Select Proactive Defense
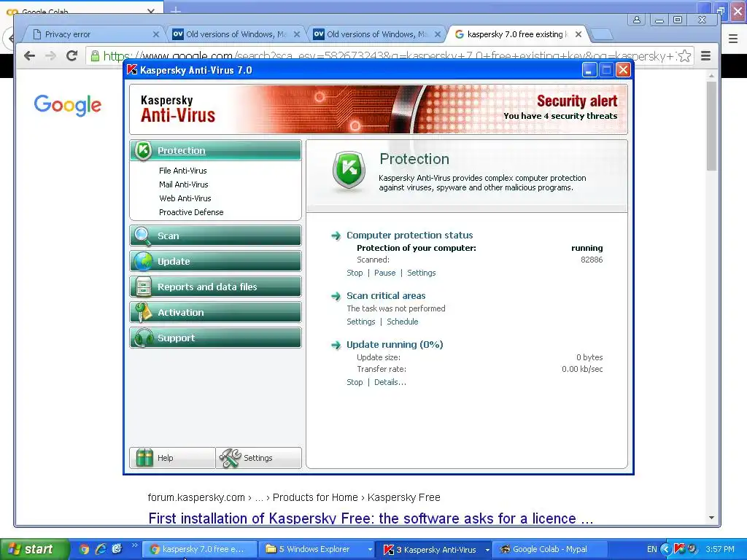This screenshot has height=560, width=747. click(191, 212)
